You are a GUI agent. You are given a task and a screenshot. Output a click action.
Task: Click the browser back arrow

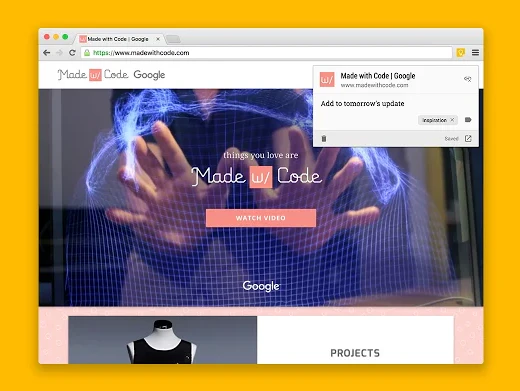coord(47,53)
